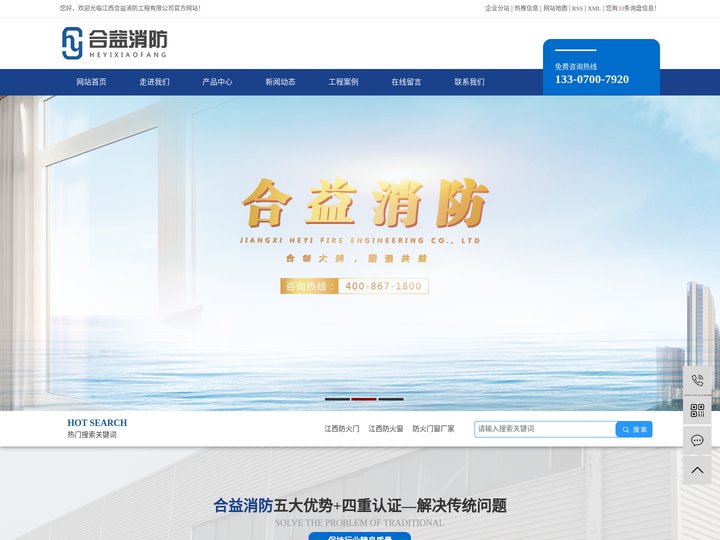Click the blue 搜索 search button
This screenshot has width=720, height=540.
coord(634,429)
